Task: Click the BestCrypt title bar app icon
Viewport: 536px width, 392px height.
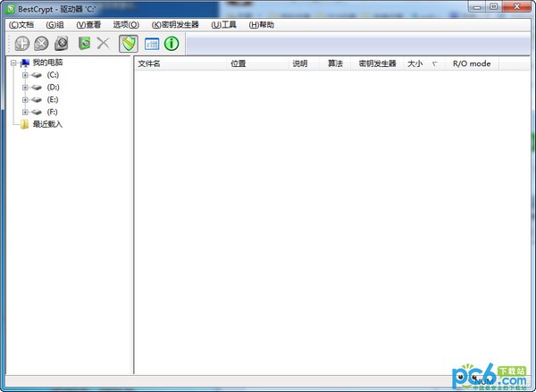Action: (10, 9)
